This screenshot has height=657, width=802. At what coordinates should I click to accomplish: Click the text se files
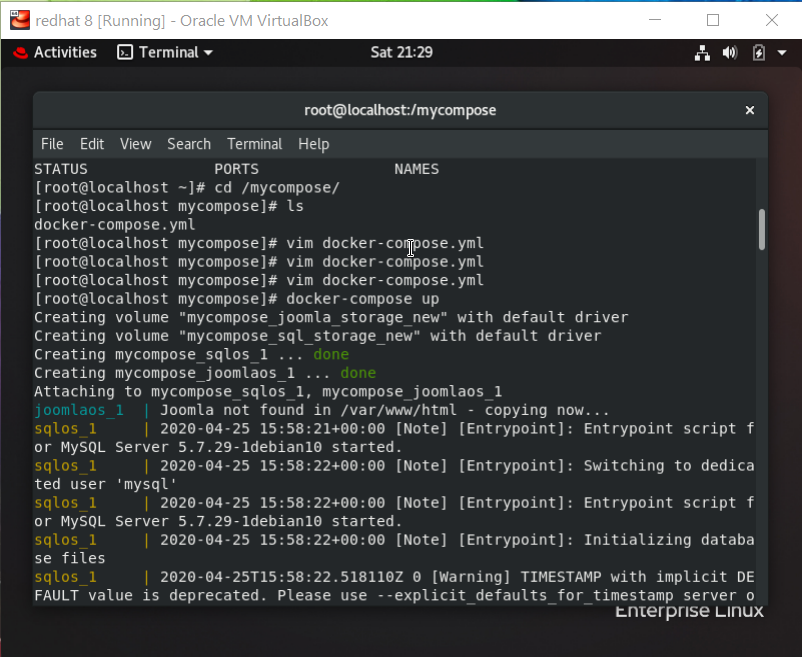70,558
